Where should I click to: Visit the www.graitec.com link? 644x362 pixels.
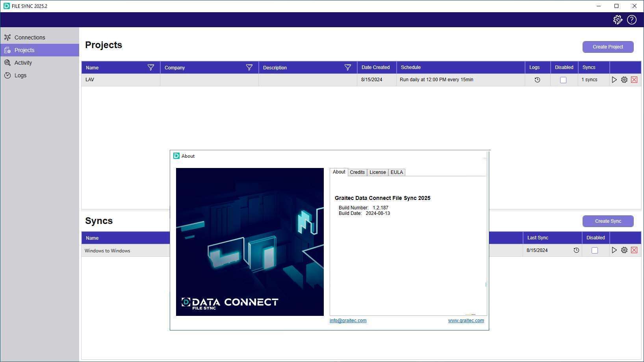click(466, 321)
